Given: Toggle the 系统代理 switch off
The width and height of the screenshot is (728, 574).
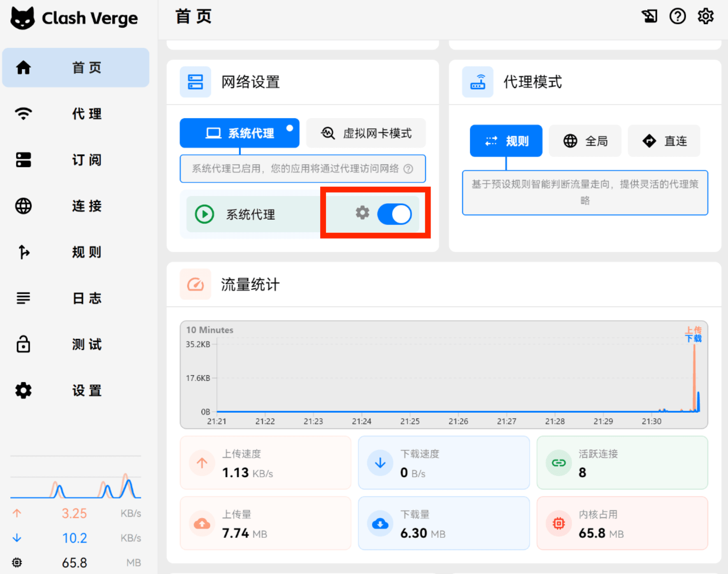Looking at the screenshot, I should pos(394,214).
